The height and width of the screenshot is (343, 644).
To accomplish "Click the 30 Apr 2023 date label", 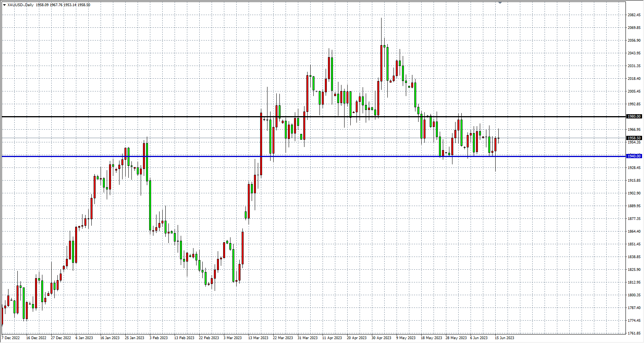I will coord(381,338).
